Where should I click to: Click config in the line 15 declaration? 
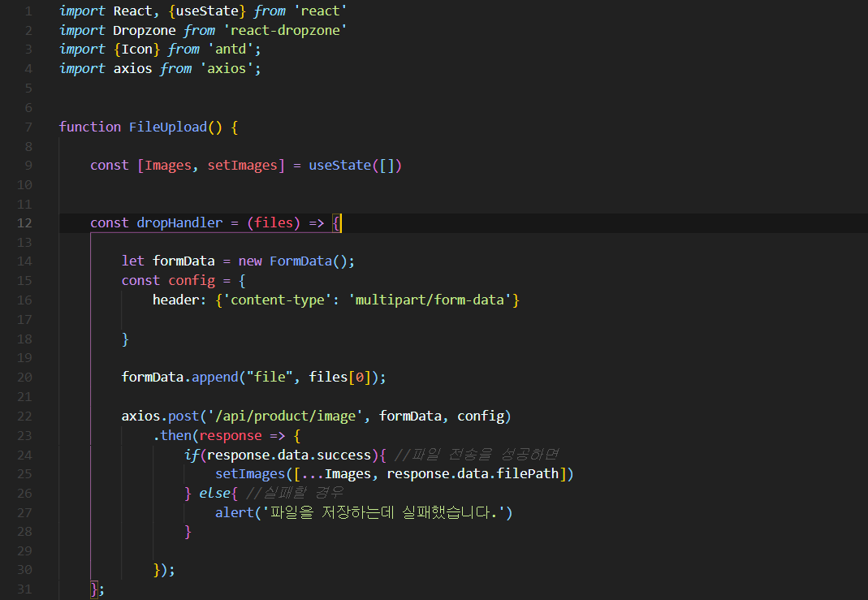pyautogui.click(x=192, y=281)
